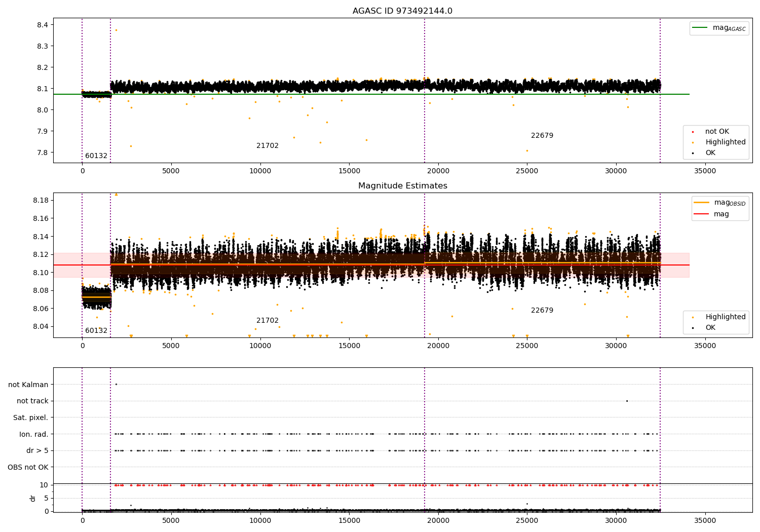Click the 22679 observation label in middle plot

coord(542,311)
